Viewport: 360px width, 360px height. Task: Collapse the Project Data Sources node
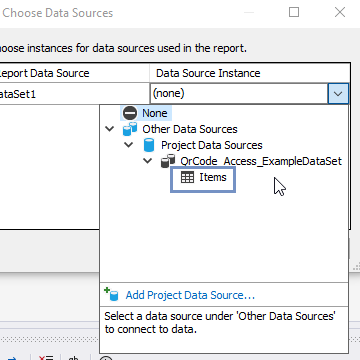pyautogui.click(x=128, y=145)
